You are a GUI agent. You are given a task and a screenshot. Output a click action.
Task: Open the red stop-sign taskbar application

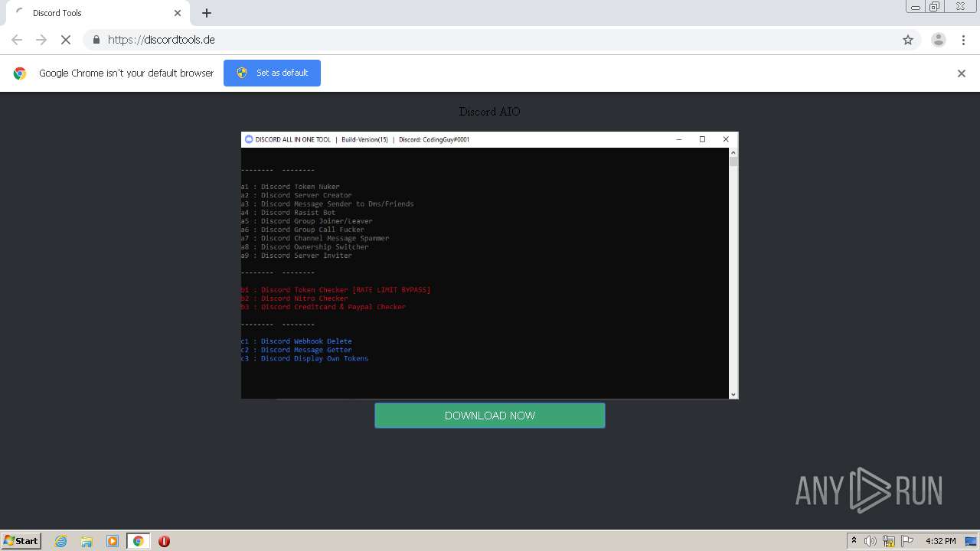164,541
